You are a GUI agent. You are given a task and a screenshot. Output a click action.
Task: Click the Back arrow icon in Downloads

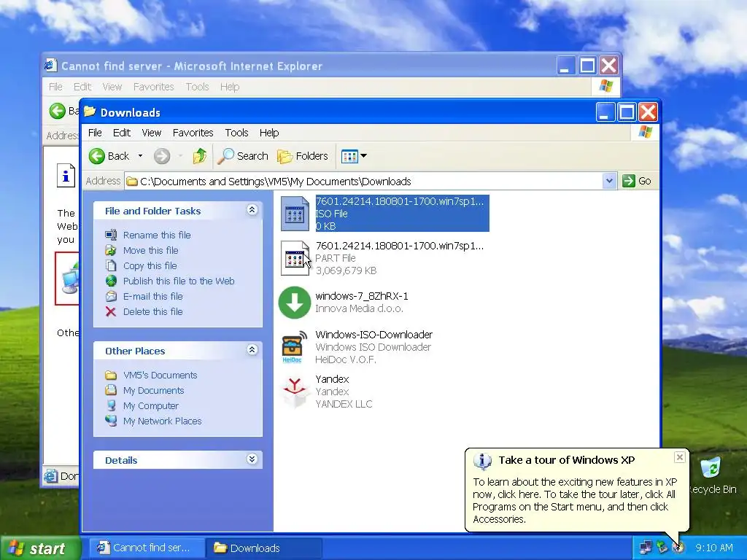pos(97,156)
